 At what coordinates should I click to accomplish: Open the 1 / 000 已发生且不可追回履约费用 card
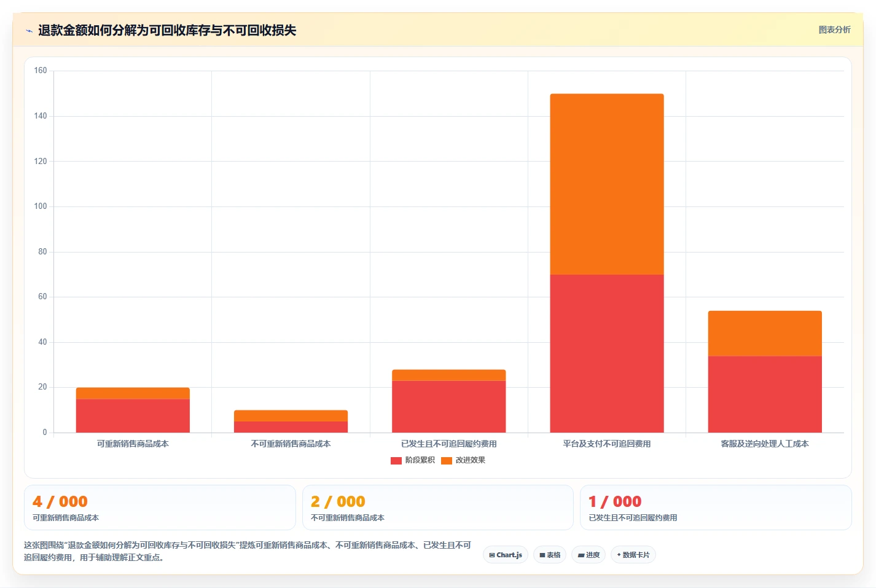click(716, 508)
